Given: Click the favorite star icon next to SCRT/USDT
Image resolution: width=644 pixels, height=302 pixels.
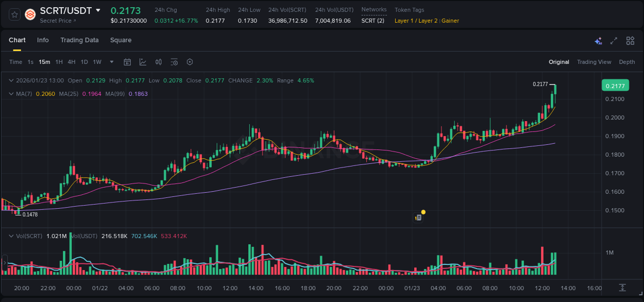Looking at the screenshot, I should tap(14, 14).
